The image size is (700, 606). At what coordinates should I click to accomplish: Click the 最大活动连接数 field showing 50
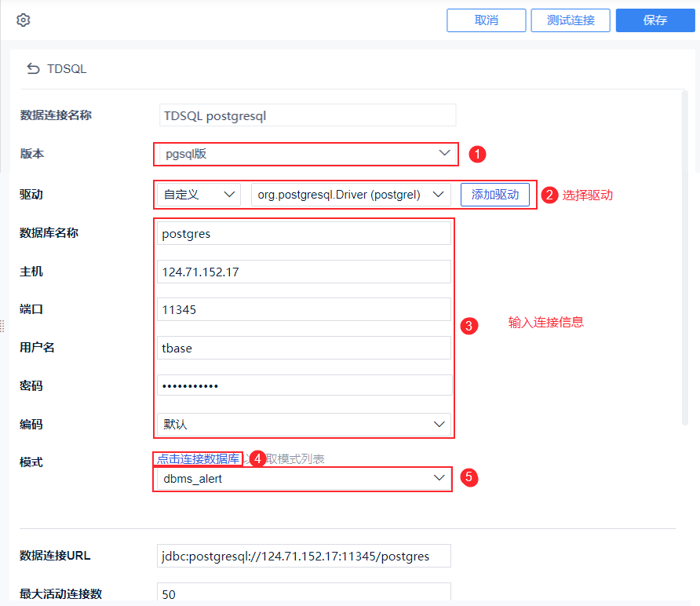(x=304, y=592)
